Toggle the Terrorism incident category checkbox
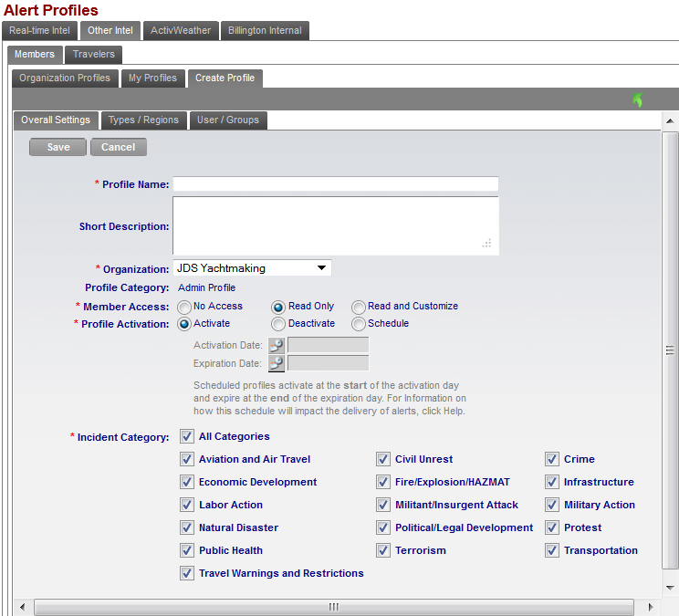 coord(383,550)
